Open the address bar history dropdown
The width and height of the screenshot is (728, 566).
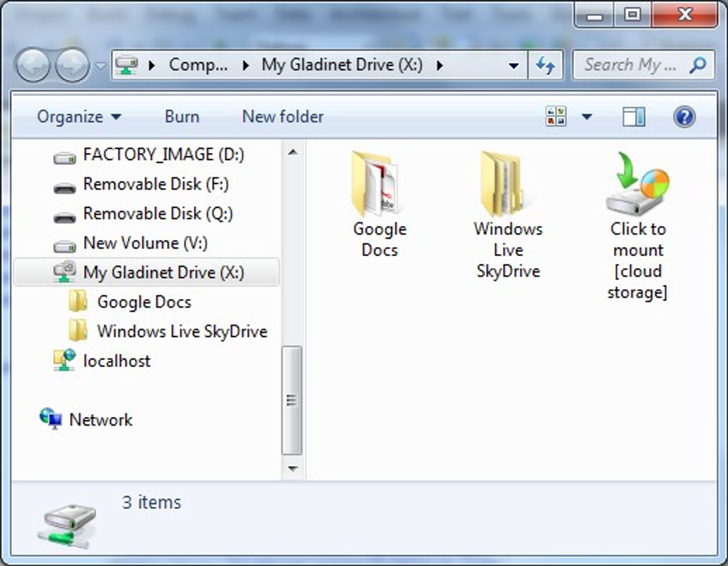pos(514,66)
